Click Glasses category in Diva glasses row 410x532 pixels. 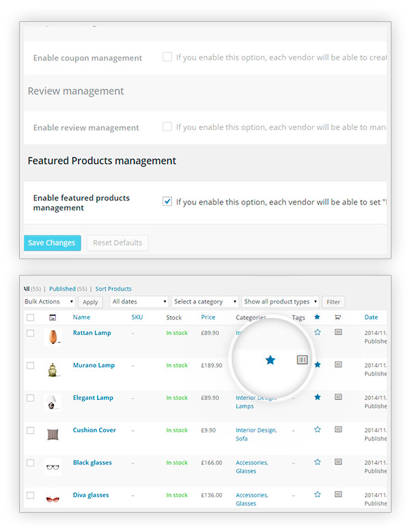point(246,503)
